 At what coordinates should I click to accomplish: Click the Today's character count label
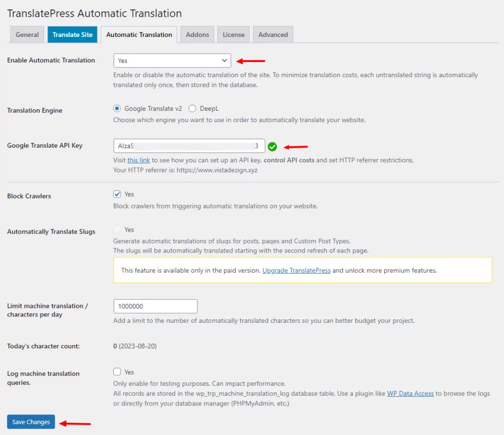(x=43, y=346)
